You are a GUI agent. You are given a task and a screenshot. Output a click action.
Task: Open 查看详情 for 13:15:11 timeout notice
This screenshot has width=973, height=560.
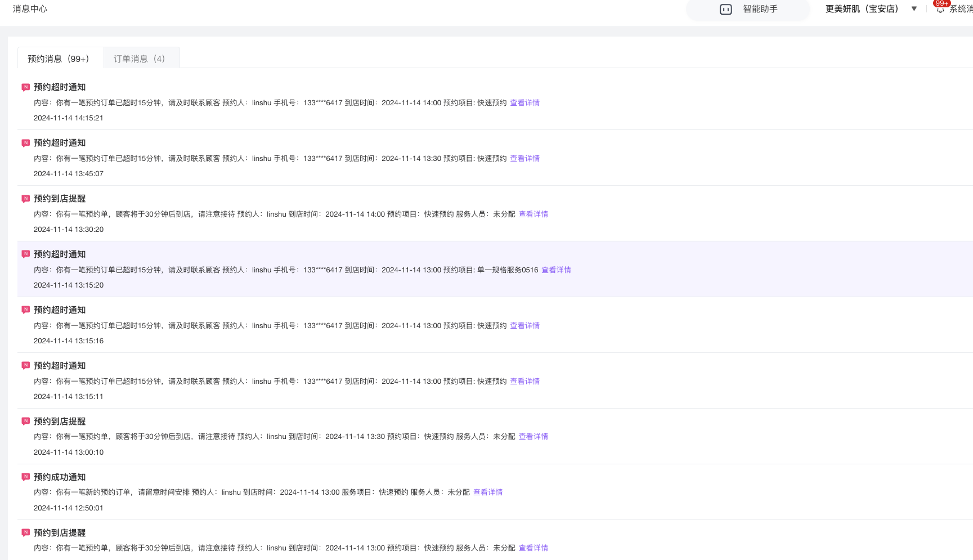(x=524, y=382)
